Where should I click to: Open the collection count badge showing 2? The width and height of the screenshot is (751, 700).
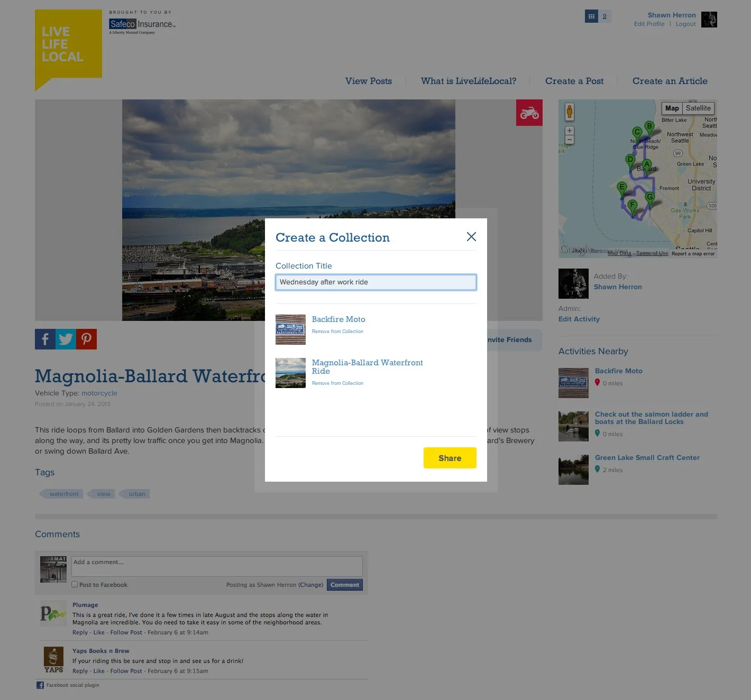(x=605, y=16)
